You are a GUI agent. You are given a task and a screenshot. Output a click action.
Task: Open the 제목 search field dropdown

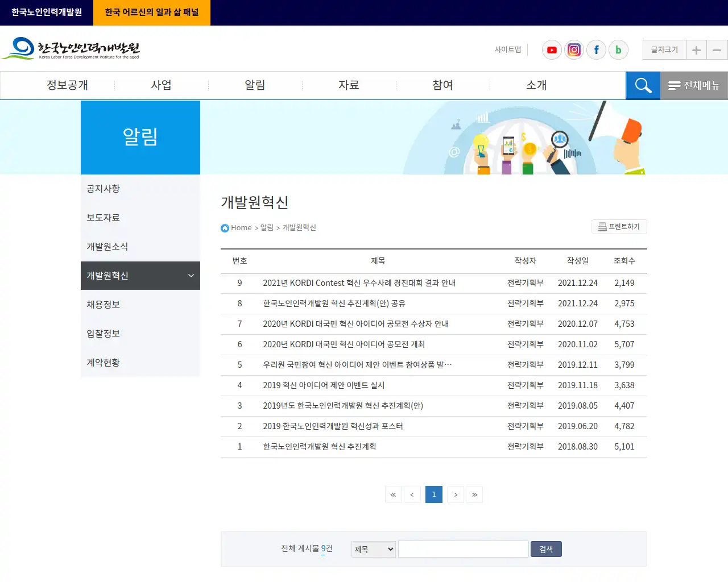point(374,549)
